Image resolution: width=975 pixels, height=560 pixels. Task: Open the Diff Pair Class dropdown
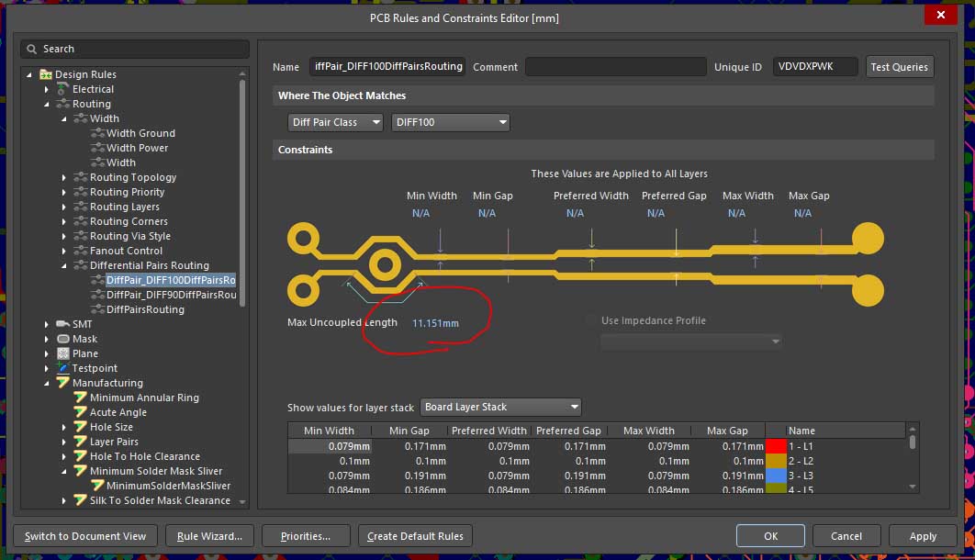click(x=335, y=122)
